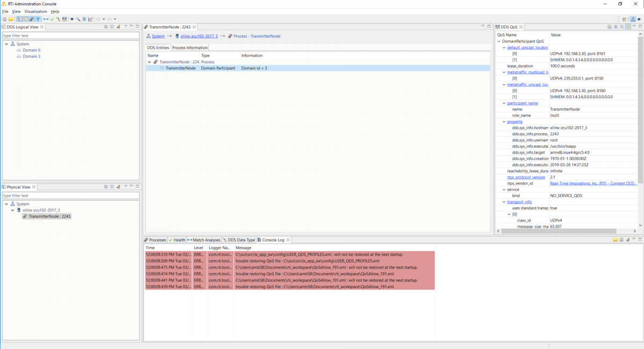Viewport: 644px width, 349px height.
Task: Click the blue funnel filter icon in toolbar
Action: (x=38, y=19)
